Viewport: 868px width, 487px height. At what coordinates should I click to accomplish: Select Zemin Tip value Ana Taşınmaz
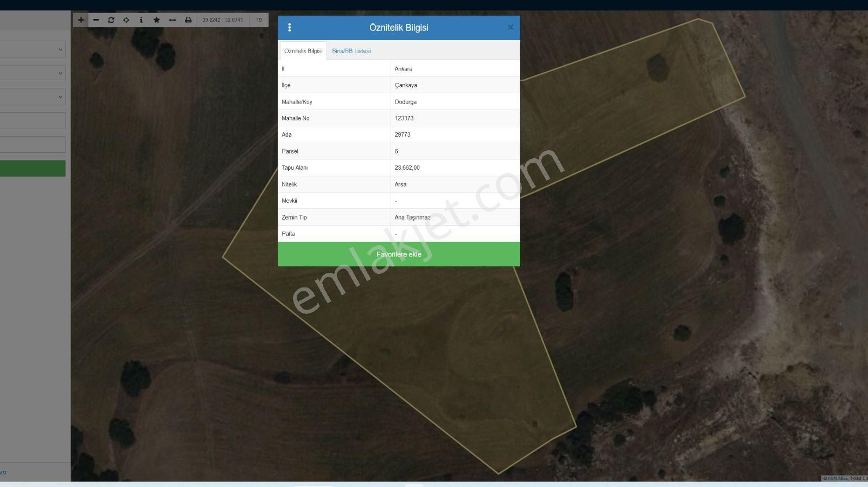[x=412, y=217]
